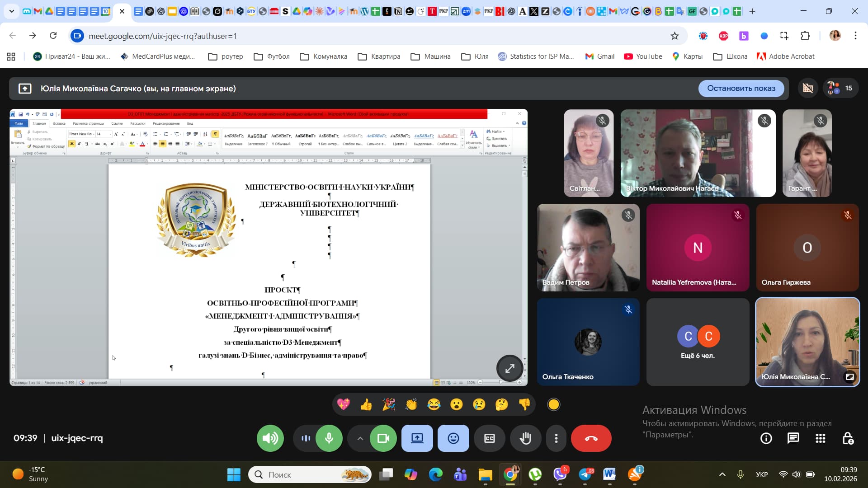This screenshot has width=868, height=488.
Task: Click the raise hand icon
Action: coord(525,438)
